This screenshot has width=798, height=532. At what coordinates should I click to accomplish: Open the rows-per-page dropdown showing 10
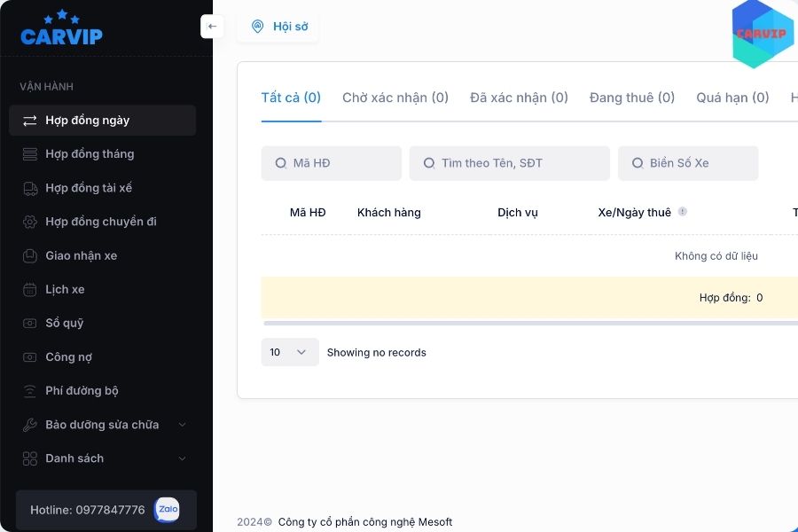click(x=289, y=352)
